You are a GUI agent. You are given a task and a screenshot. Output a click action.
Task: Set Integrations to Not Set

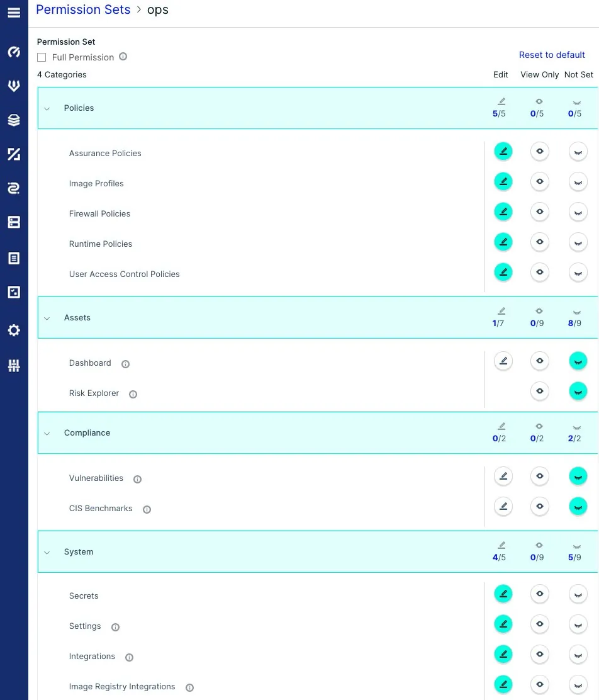pyautogui.click(x=578, y=655)
